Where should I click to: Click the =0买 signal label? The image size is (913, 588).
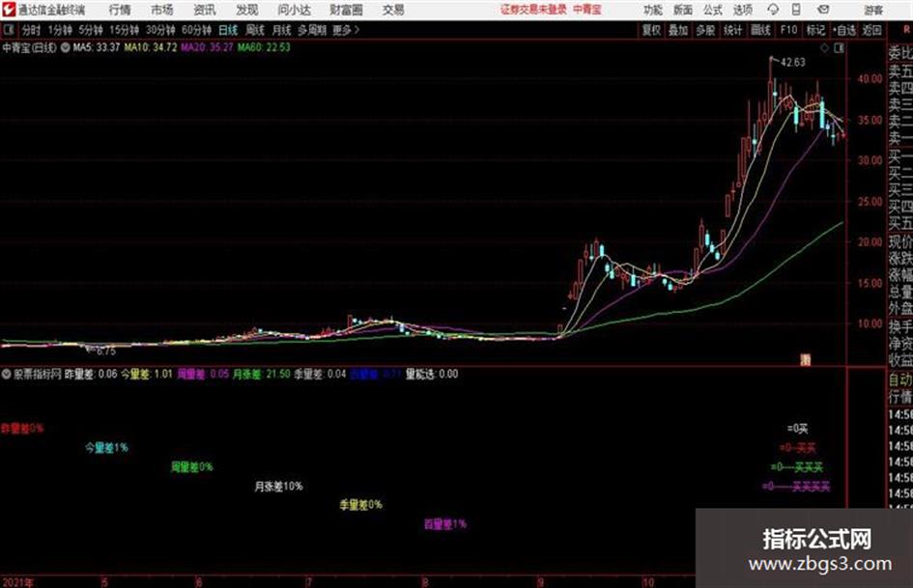pos(798,429)
